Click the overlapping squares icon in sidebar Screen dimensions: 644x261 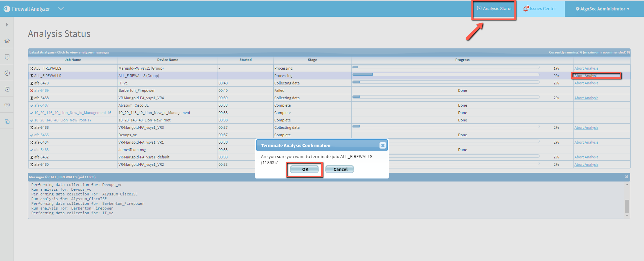(x=7, y=121)
